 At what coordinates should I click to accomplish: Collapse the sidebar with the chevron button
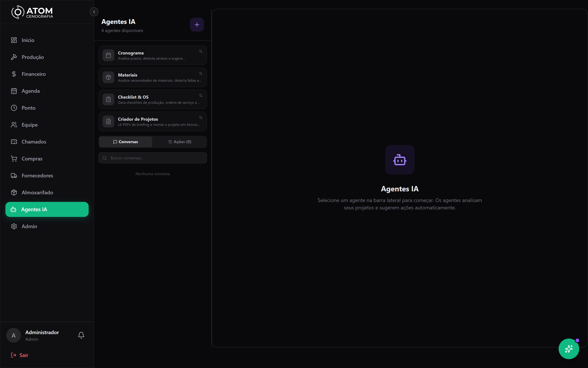click(x=94, y=12)
